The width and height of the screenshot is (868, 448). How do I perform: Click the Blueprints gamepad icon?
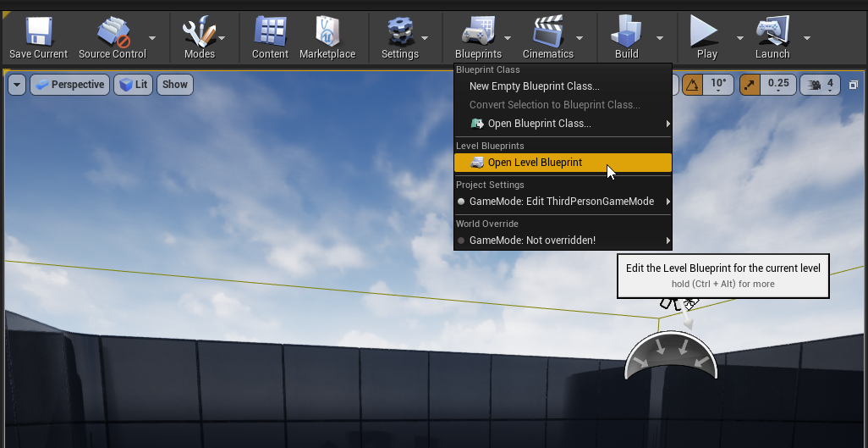click(x=478, y=31)
